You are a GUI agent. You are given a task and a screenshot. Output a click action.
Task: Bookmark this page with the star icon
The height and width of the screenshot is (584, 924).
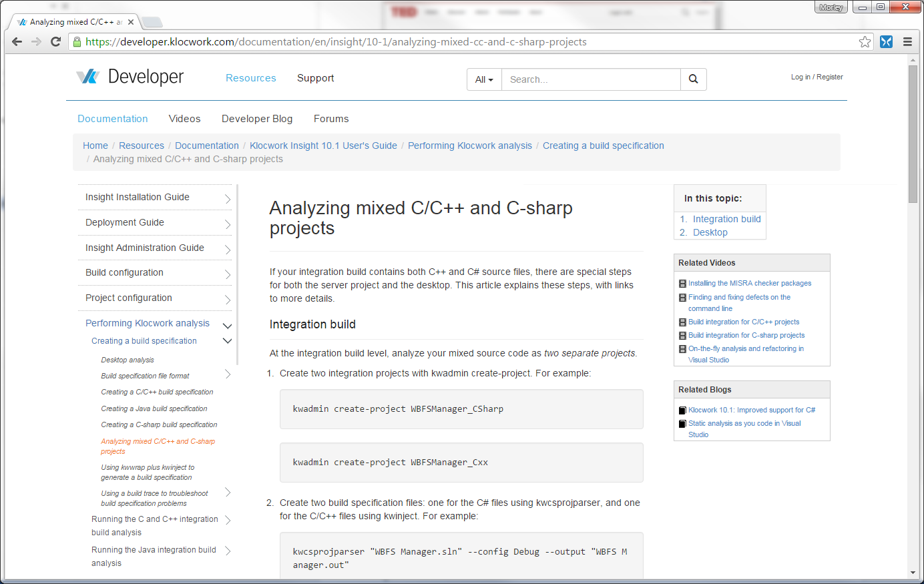[865, 42]
